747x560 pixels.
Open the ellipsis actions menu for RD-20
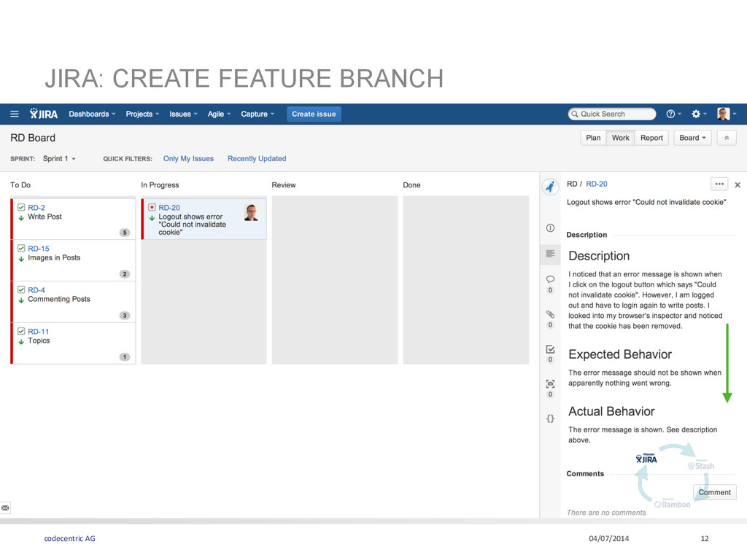pos(719,184)
